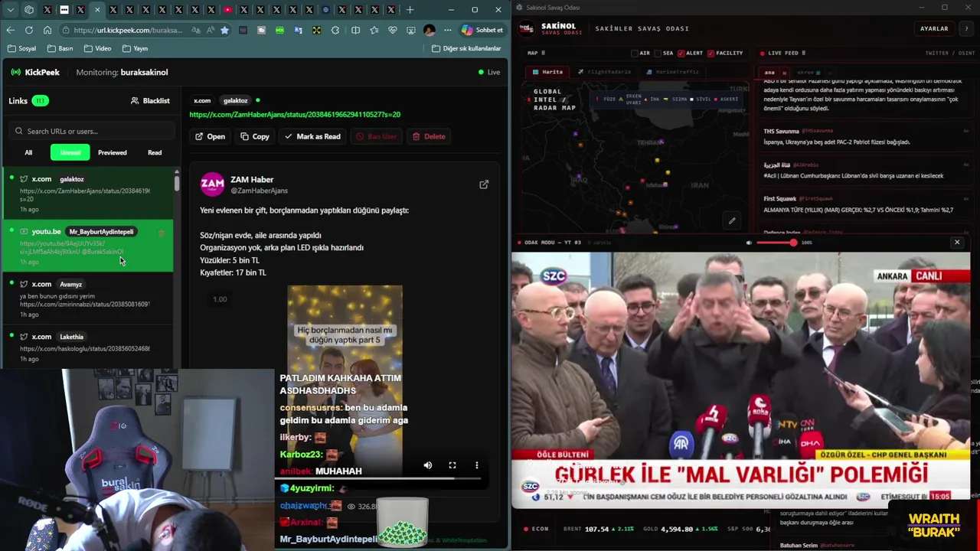
Task: Toggle the split screen icon
Action: pyautogui.click(x=355, y=30)
